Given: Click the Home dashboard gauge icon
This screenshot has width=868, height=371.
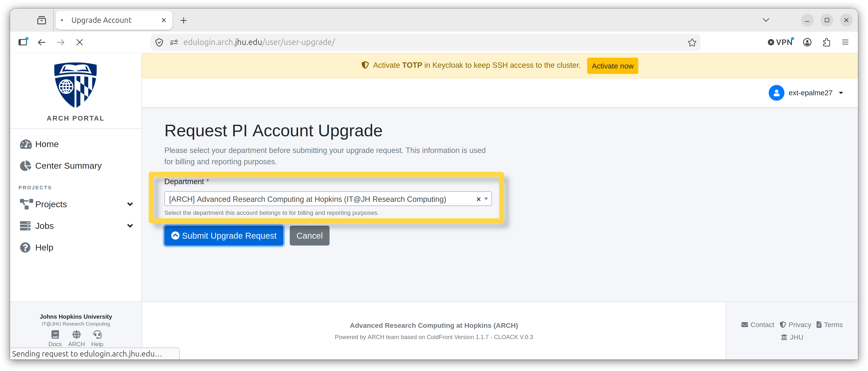Looking at the screenshot, I should (x=26, y=144).
